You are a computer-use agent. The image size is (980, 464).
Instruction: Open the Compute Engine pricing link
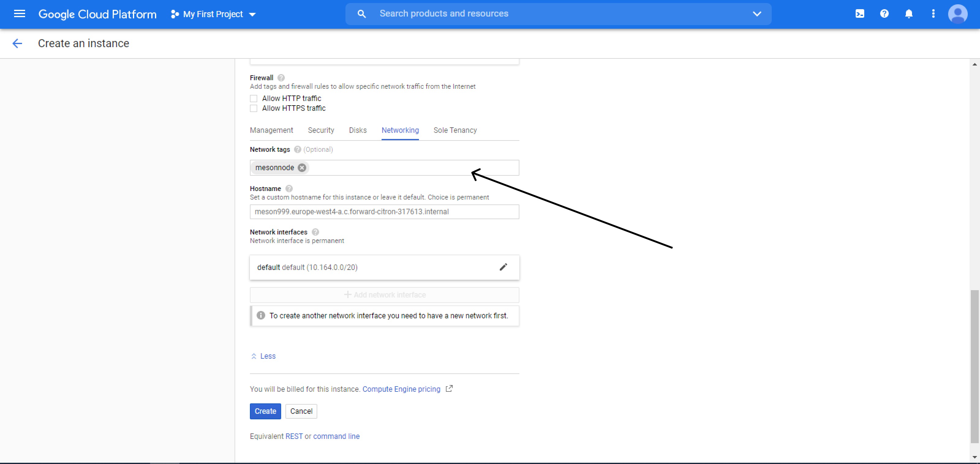pyautogui.click(x=401, y=389)
